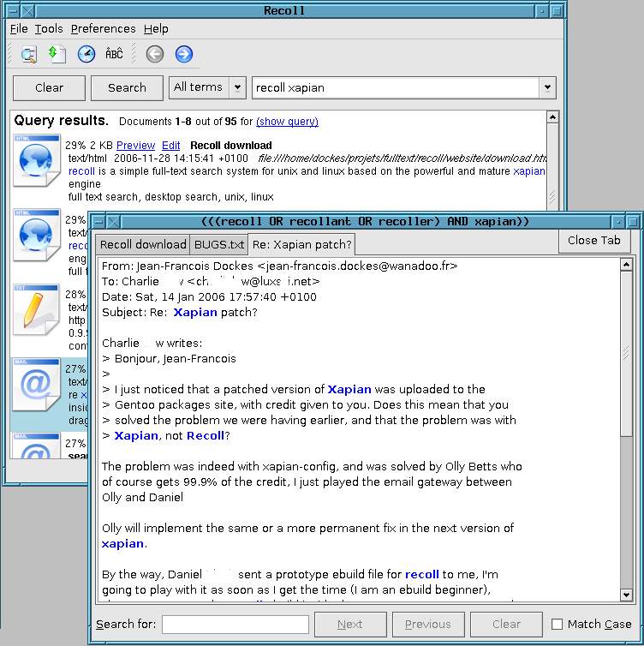
Task: Select the Re: Xapian patch? tab
Action: (x=301, y=244)
